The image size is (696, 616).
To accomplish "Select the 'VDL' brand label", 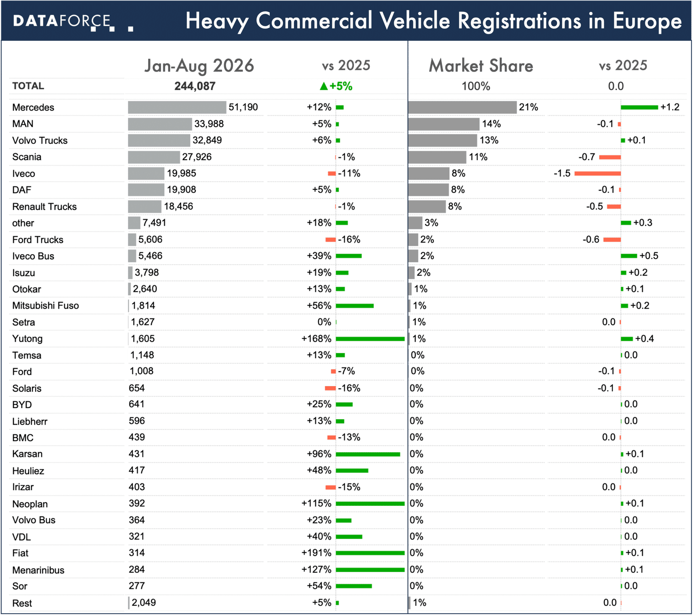I will coord(22,537).
